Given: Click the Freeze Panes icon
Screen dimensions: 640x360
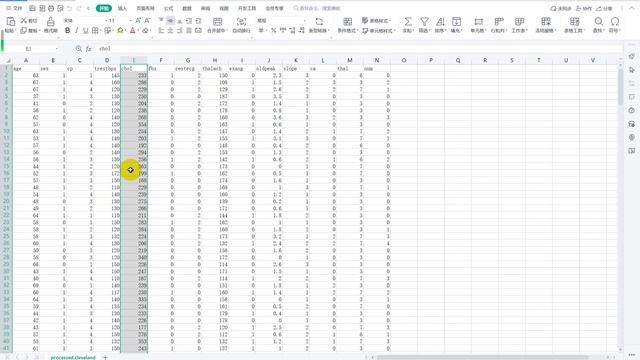Looking at the screenshot, I should point(546,22).
